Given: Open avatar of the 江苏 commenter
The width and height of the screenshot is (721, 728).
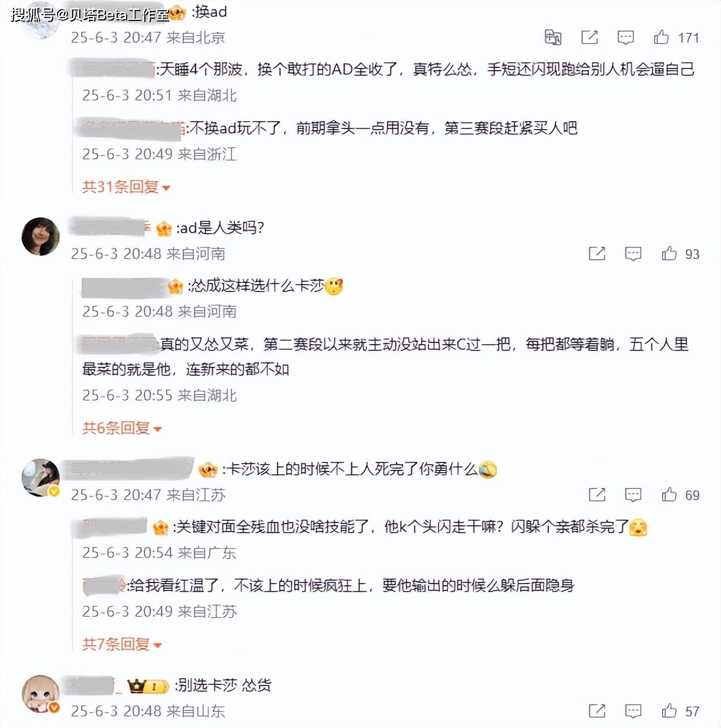Looking at the screenshot, I should (41, 478).
